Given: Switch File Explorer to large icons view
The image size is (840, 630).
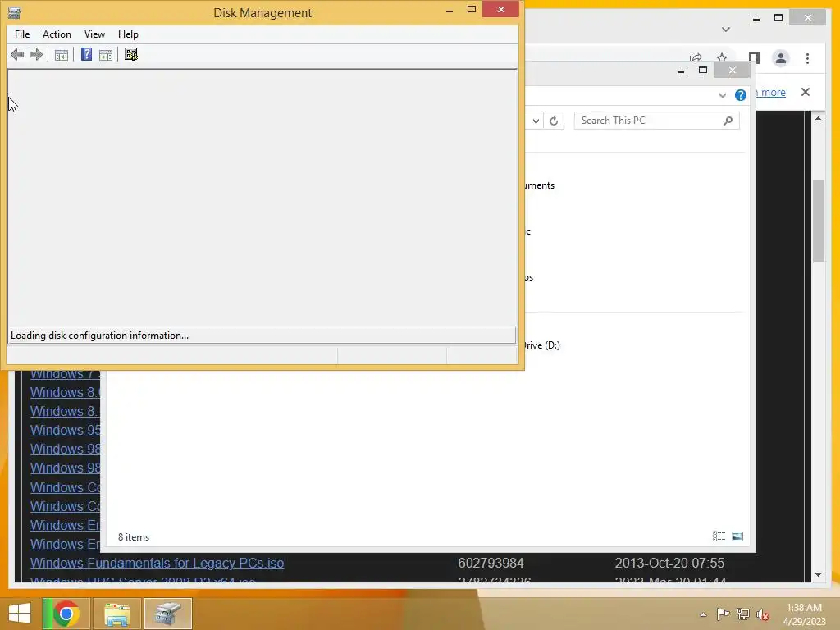Looking at the screenshot, I should 737,536.
